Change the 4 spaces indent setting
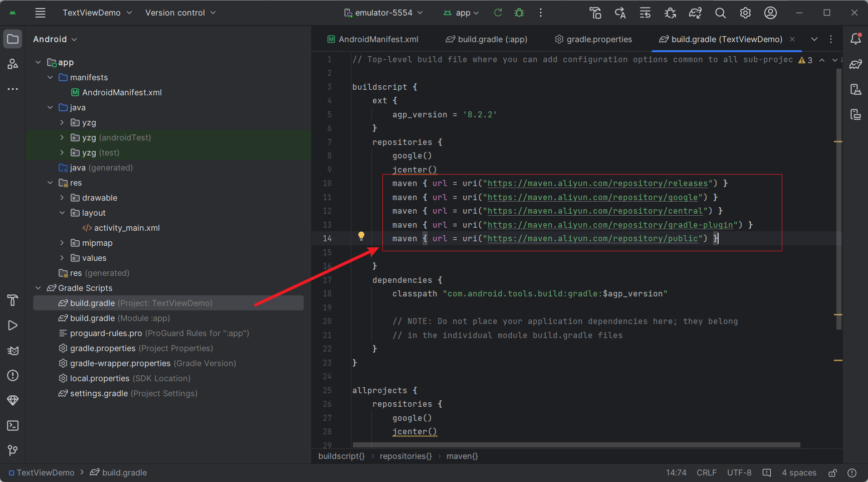The width and height of the screenshot is (868, 482). (x=799, y=473)
